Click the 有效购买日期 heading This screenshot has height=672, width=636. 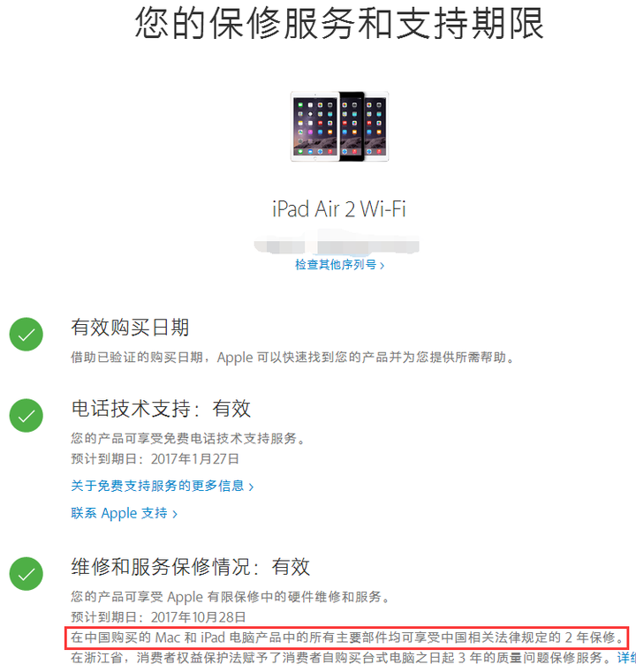click(130, 328)
